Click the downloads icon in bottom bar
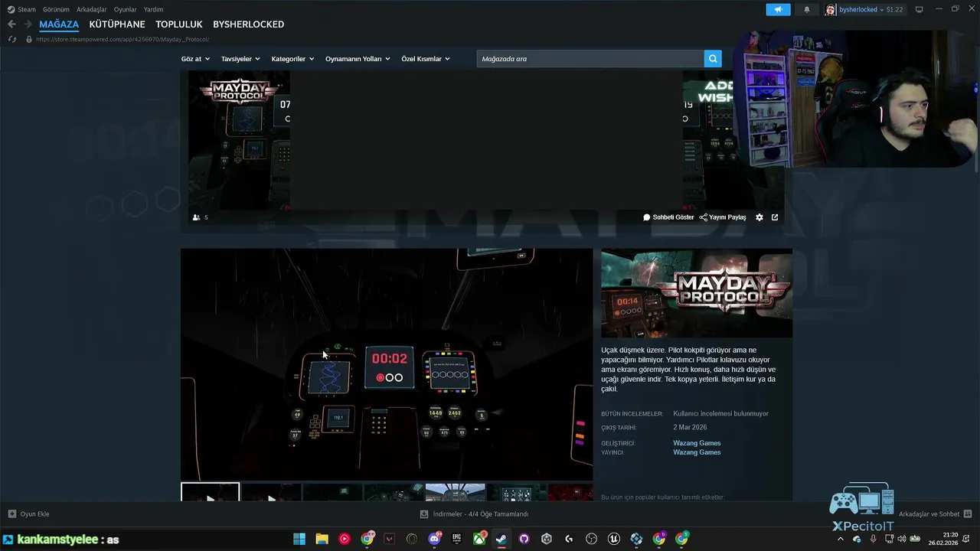Viewport: 980px width, 551px height. (424, 514)
